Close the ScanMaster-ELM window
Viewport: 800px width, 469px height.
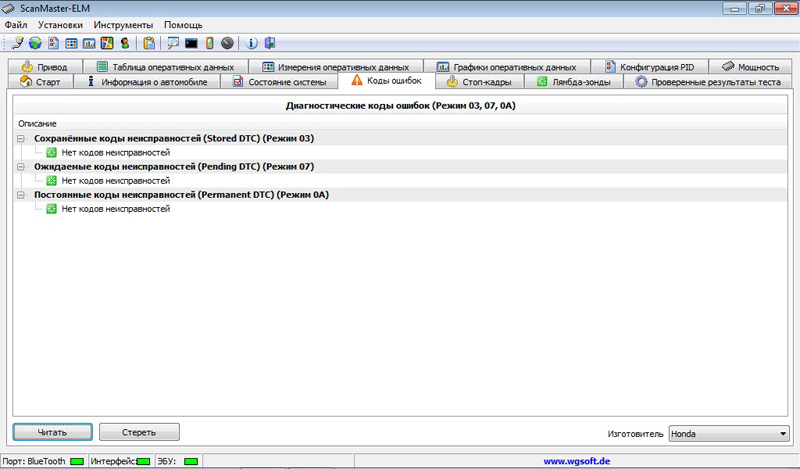(x=786, y=9)
